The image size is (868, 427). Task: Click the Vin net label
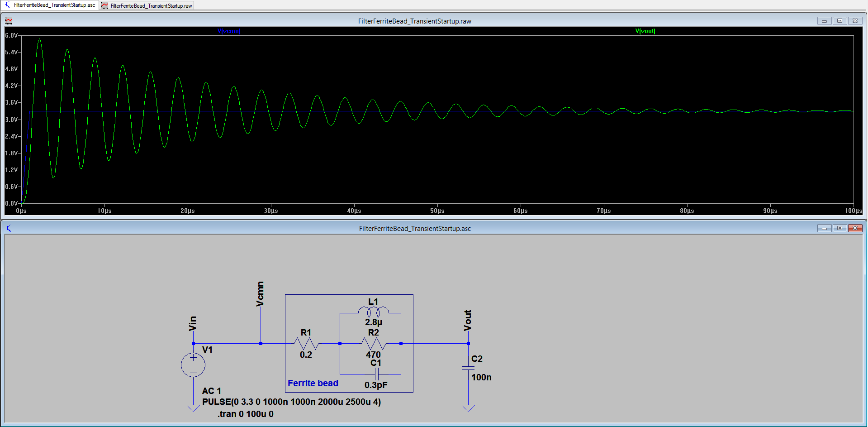193,323
